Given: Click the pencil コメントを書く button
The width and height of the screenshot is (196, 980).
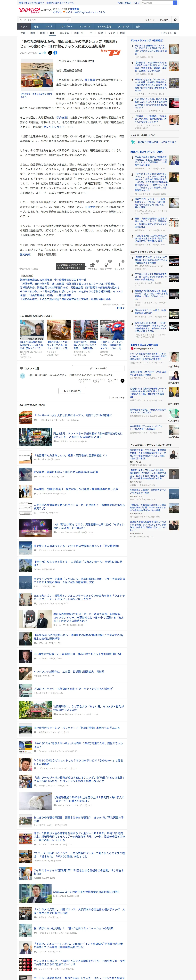Looking at the screenshot, I should click(x=98, y=368).
